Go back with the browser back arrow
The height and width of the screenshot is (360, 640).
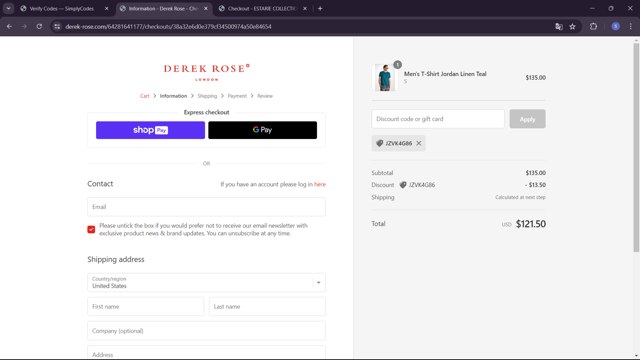coord(9,27)
